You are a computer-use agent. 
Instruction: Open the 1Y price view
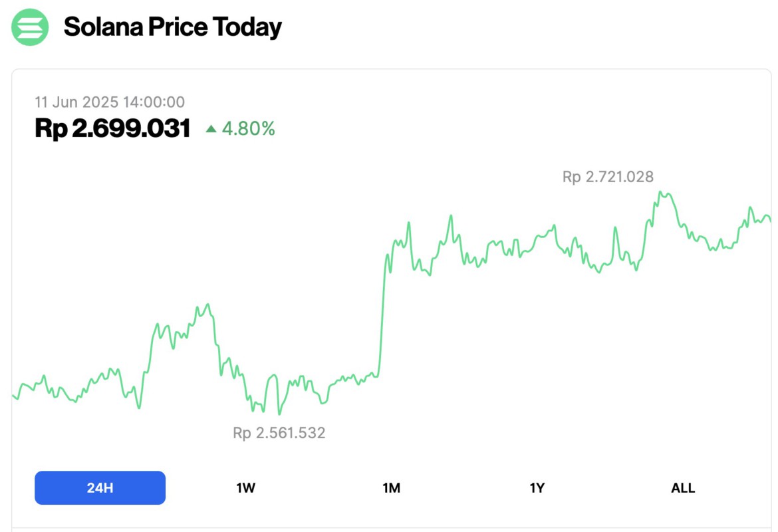pyautogui.click(x=538, y=487)
